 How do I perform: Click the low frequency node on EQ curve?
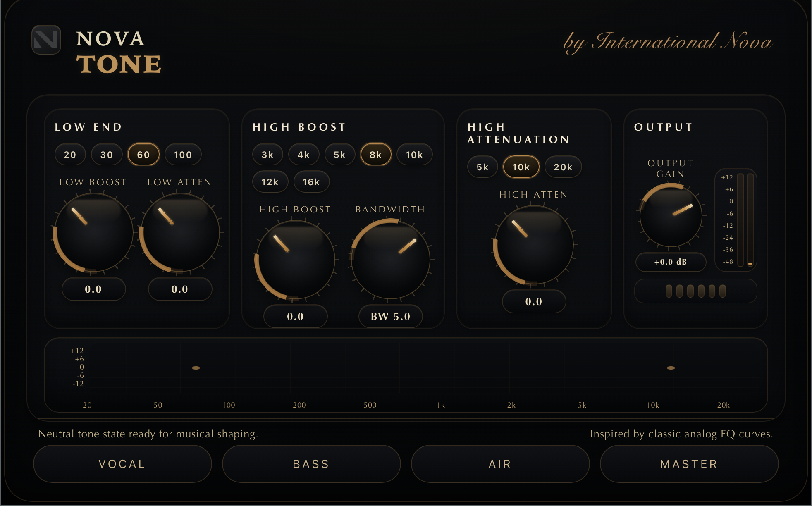[196, 368]
